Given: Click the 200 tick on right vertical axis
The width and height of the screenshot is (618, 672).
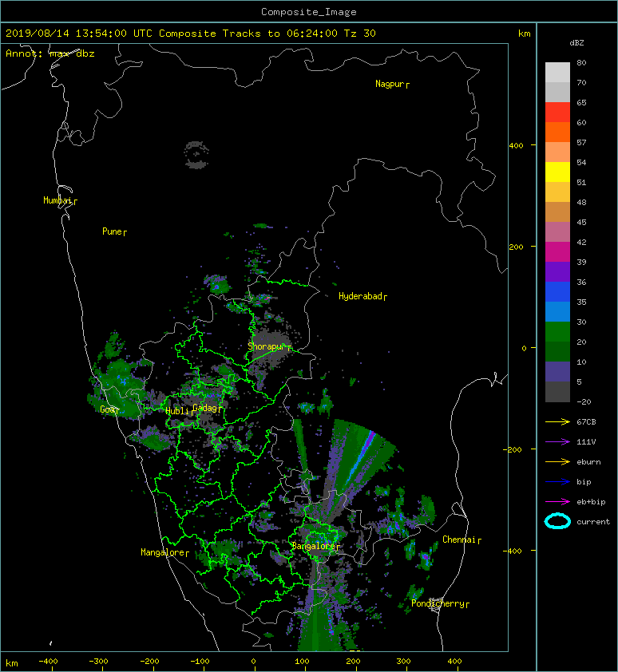Looking at the screenshot, I should click(x=516, y=247).
